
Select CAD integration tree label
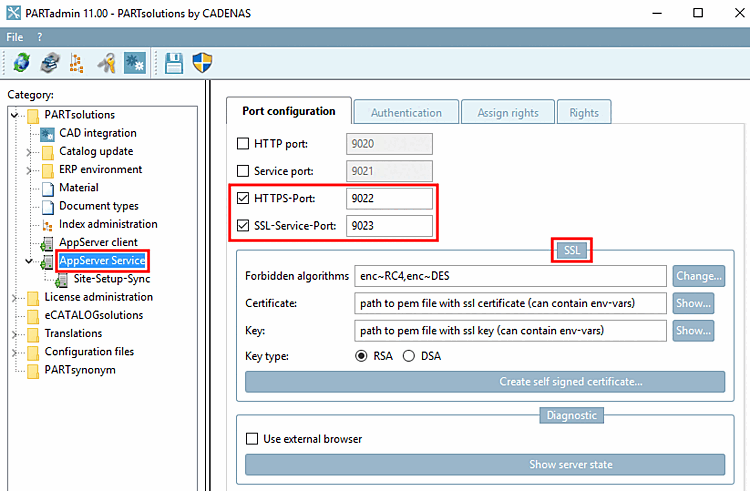point(98,133)
